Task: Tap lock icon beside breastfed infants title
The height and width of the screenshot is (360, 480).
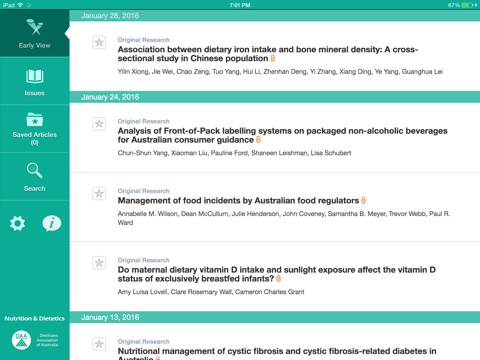Action: pos(278,279)
